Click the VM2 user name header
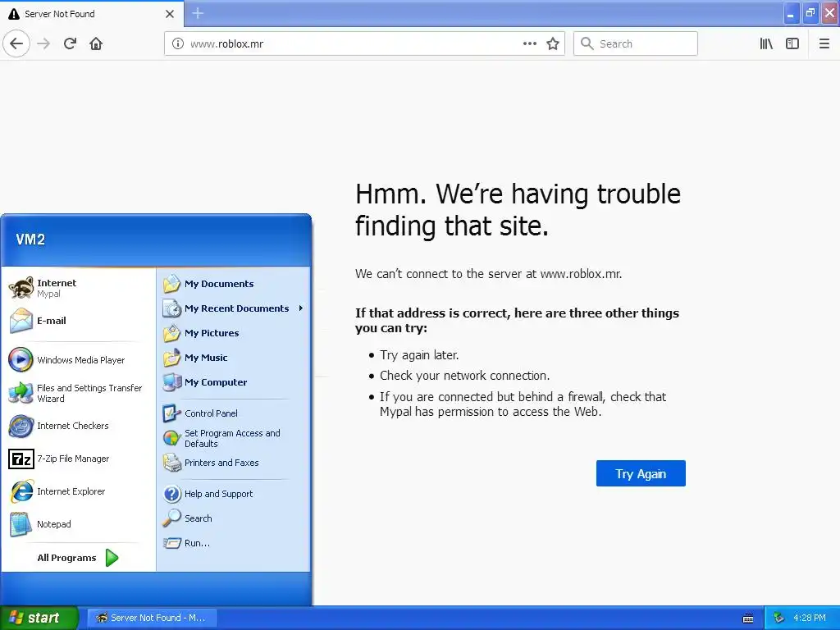This screenshot has width=840, height=630. click(30, 240)
